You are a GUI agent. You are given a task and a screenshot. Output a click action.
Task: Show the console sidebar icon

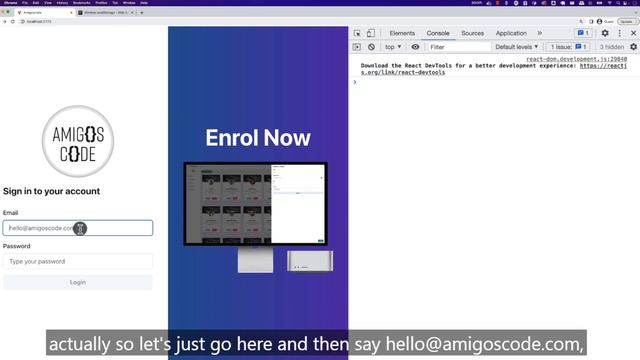click(x=357, y=47)
